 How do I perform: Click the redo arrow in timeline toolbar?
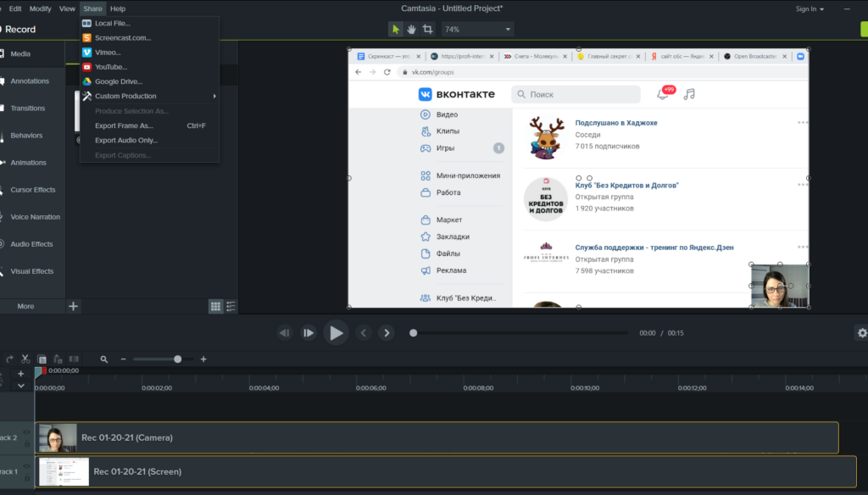(x=9, y=359)
